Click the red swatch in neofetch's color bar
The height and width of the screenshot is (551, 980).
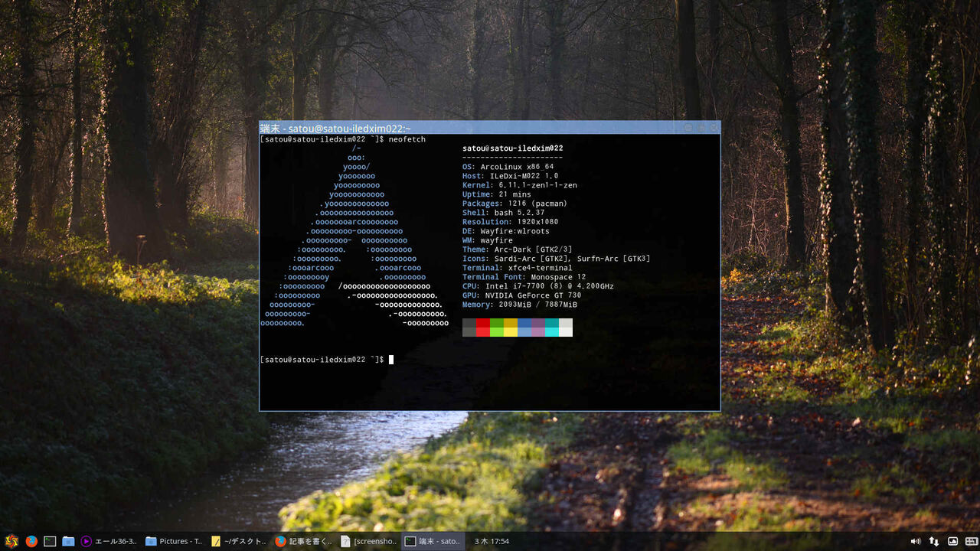pos(482,327)
